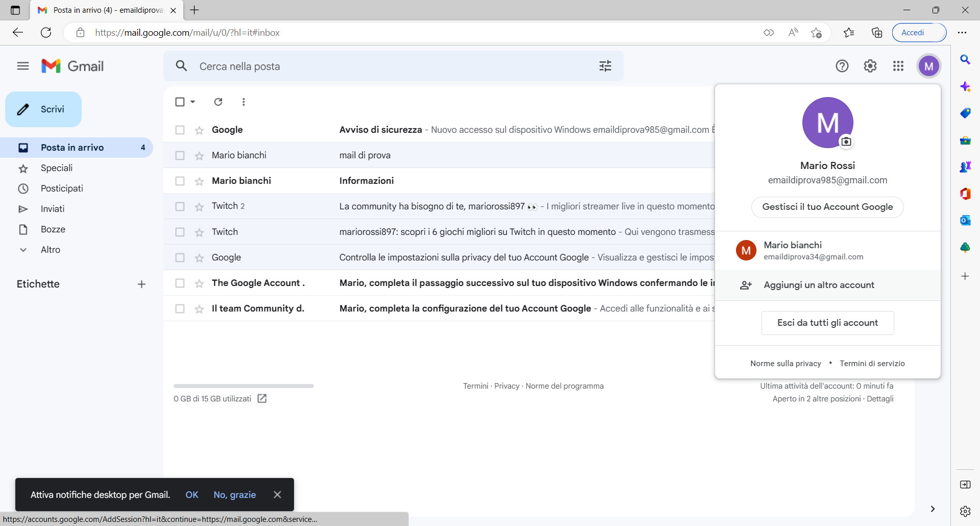
Task: Refresh the inbox with the reload icon
Action: (x=218, y=102)
